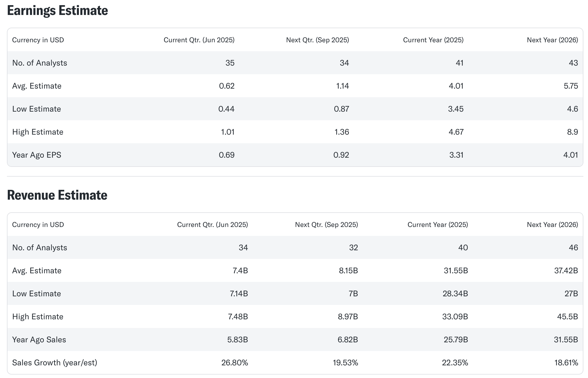Screen dimensions: 588x378
Task: Click the 8.9 high estimate for 2026
Action: point(572,132)
